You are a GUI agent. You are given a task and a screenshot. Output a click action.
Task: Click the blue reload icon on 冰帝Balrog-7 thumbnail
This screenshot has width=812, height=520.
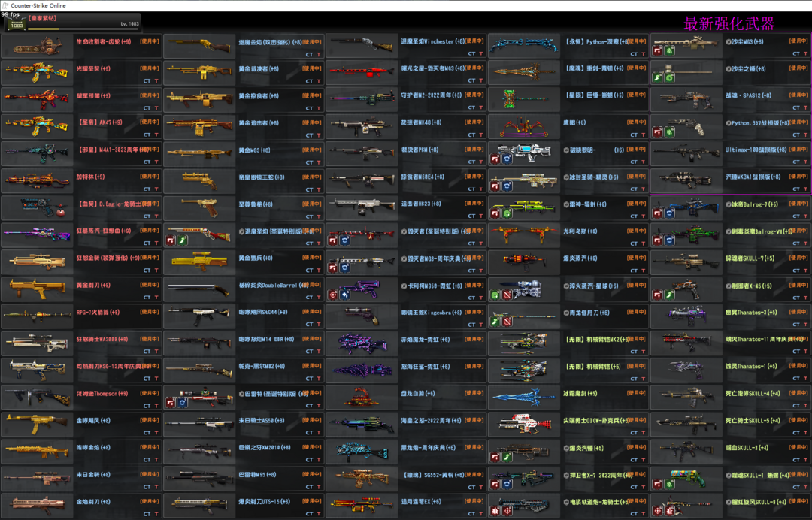[670, 213]
